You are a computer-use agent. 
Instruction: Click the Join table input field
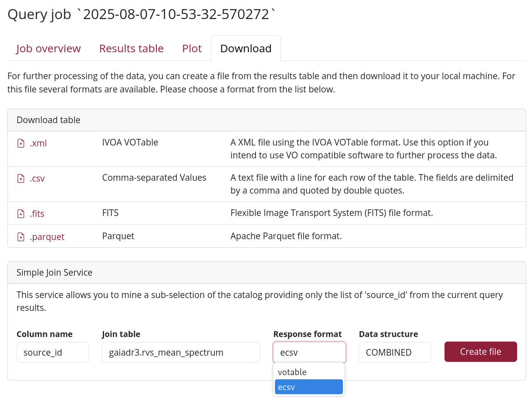click(181, 352)
